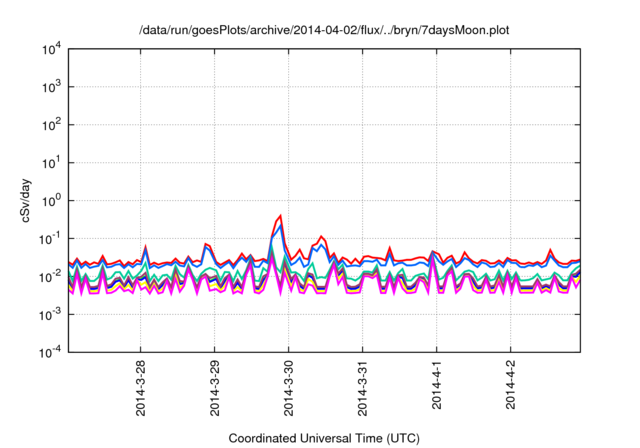640x448 pixels.
Task: Click the 2014-3-31 date tick label
Action: tap(362, 388)
